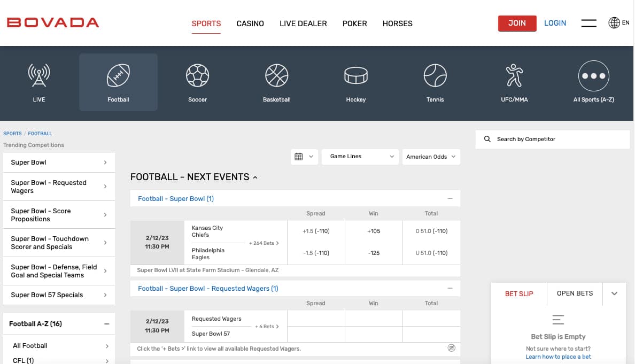
Task: Open the POKER tab
Action: pyautogui.click(x=355, y=24)
